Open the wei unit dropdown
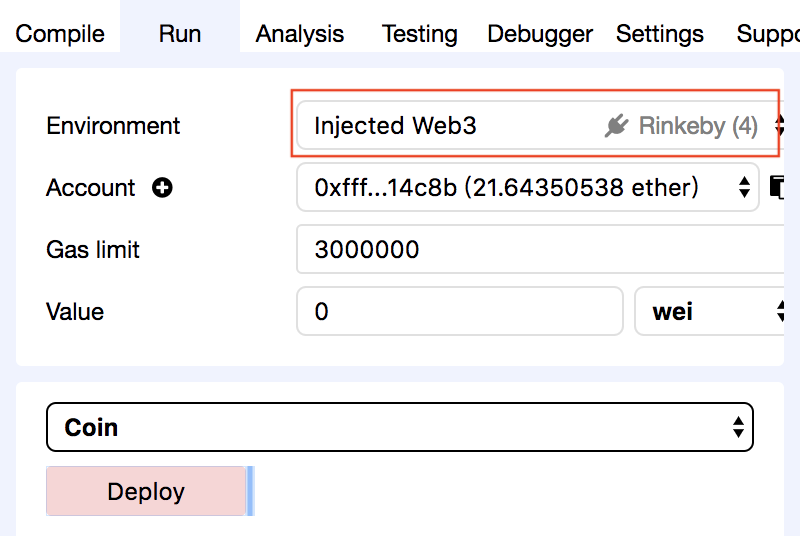 coord(709,311)
